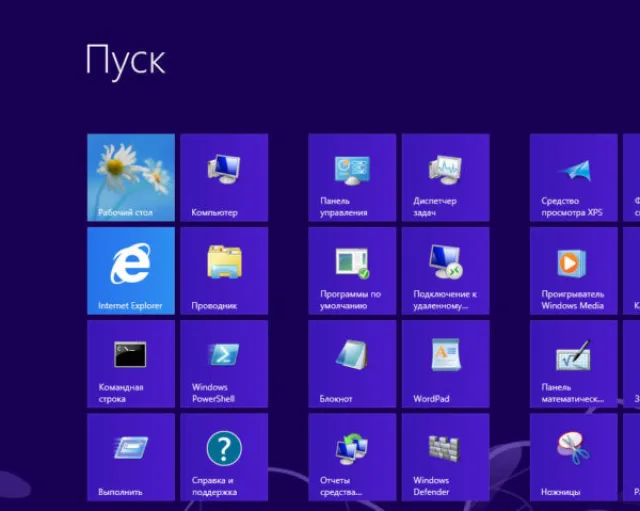640x511 pixels.
Task: Open Средство просмотра XPS tile
Action: tap(573, 178)
